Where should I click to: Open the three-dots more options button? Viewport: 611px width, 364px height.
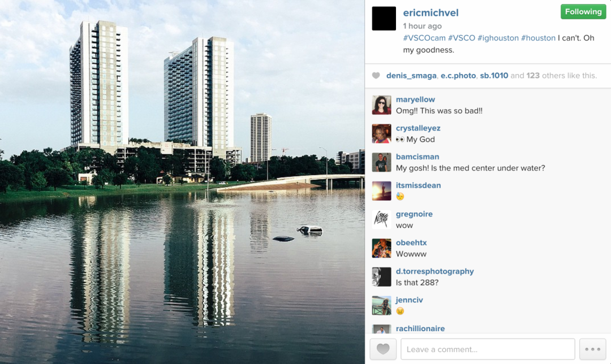click(593, 349)
